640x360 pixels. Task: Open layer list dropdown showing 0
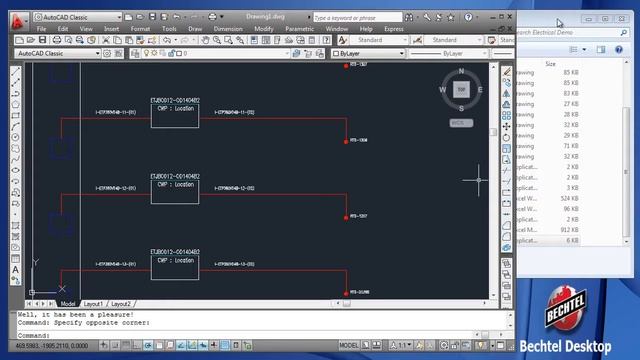point(216,53)
